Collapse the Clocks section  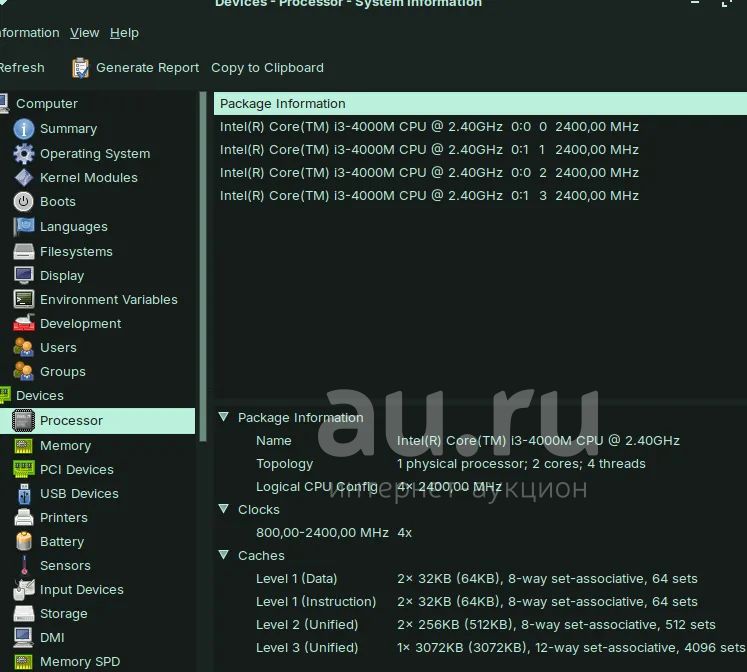[223, 509]
